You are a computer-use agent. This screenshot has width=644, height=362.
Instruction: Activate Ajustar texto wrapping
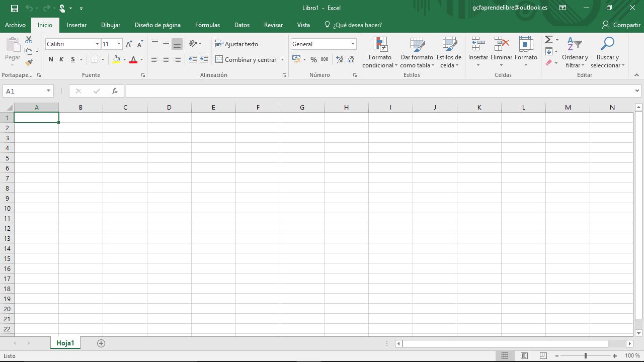(x=236, y=44)
